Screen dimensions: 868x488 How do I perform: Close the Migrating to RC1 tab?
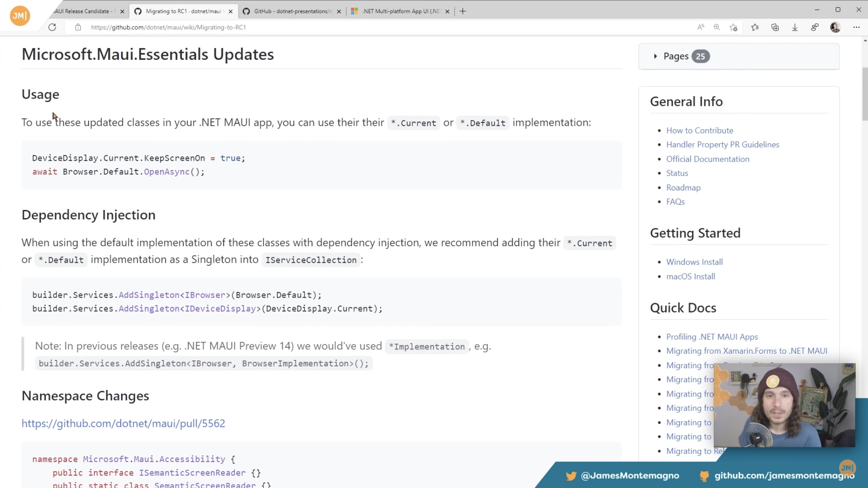coord(230,11)
